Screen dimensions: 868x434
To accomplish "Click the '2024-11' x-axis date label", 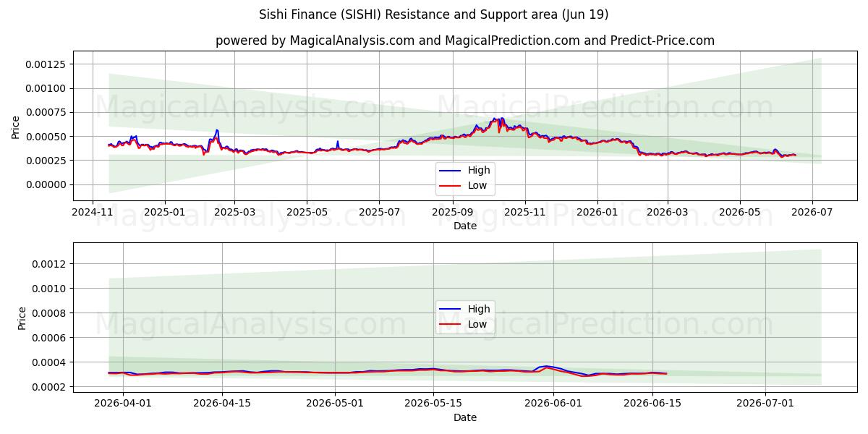I will pos(93,213).
